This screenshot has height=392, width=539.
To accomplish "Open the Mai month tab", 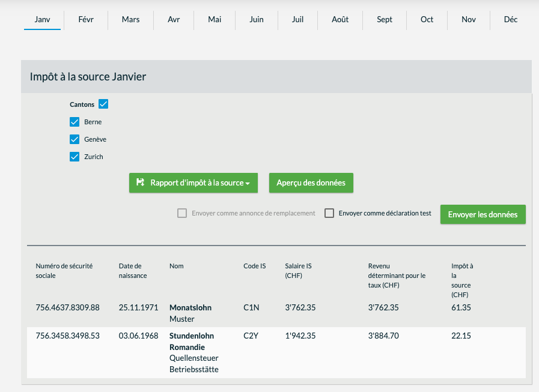I will point(215,20).
